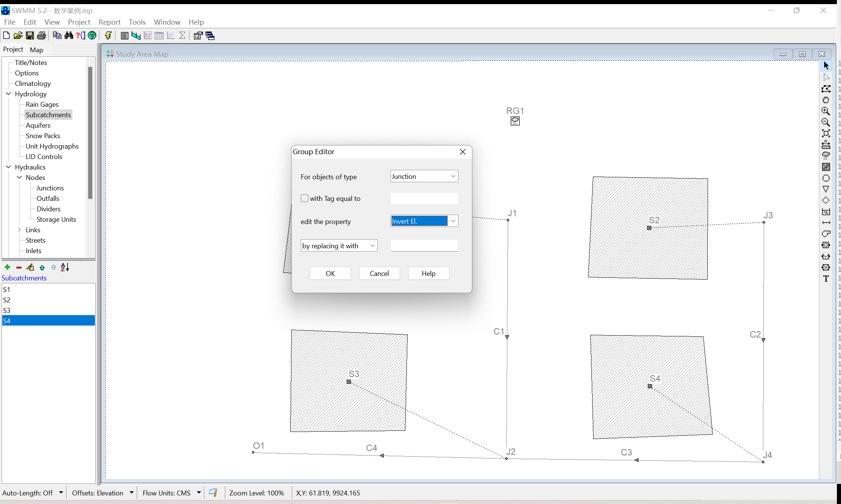Image resolution: width=841 pixels, height=504 pixels.
Task: Open the Tools menu
Action: pyautogui.click(x=137, y=22)
